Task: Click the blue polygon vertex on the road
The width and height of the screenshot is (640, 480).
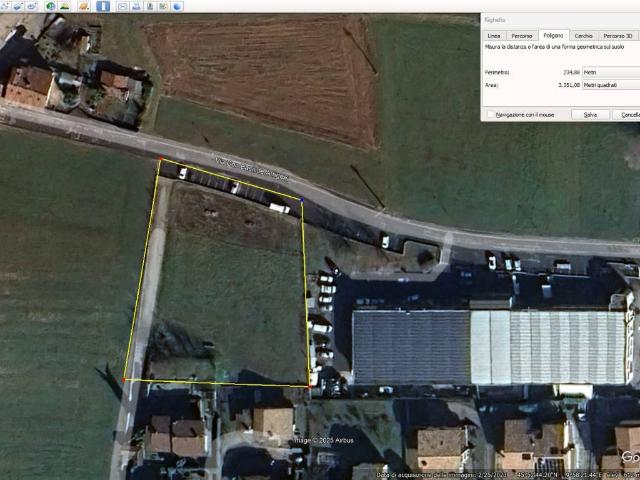Action: coord(302,200)
